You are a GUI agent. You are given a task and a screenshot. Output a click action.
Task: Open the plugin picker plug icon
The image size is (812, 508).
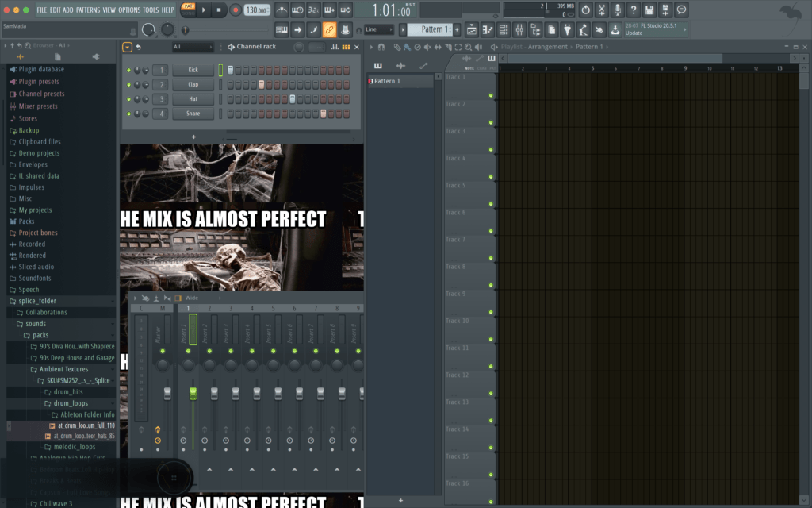click(x=568, y=30)
